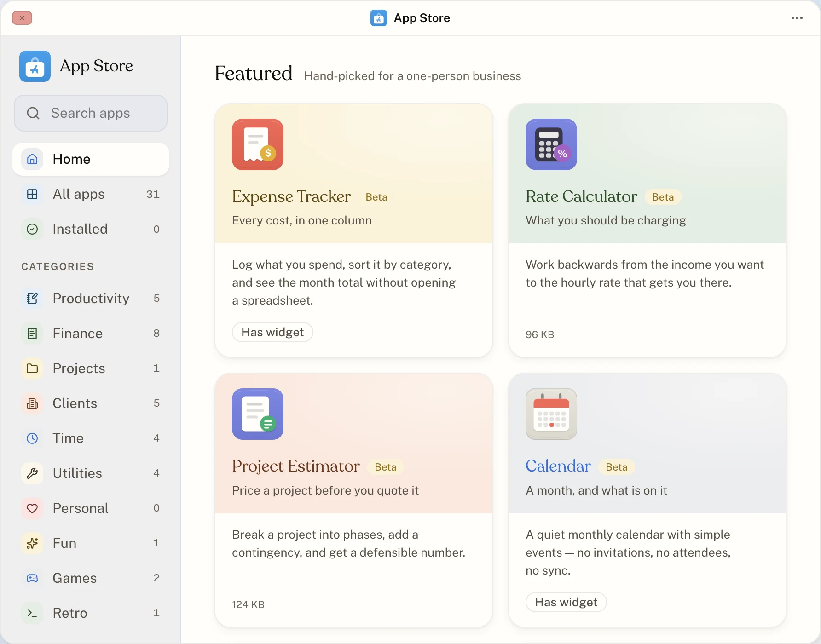The width and height of the screenshot is (821, 644).
Task: Click the Fun sparkle icon
Action: click(x=32, y=543)
